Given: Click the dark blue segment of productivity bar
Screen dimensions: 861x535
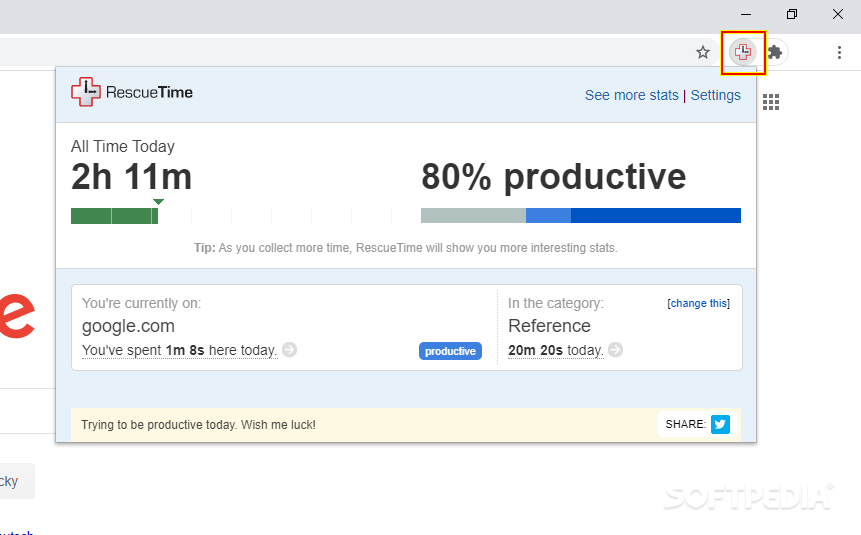Looking at the screenshot, I should [x=656, y=215].
